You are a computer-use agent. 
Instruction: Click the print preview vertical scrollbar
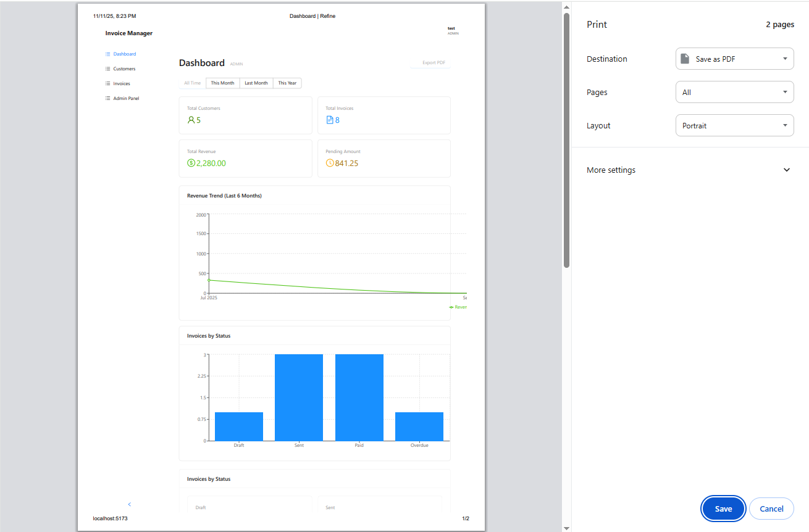[566, 141]
